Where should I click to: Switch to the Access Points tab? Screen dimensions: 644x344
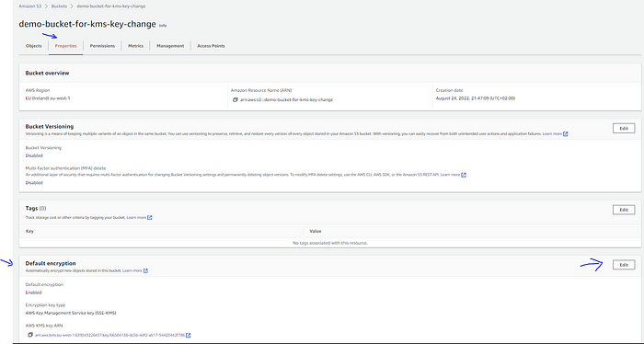pyautogui.click(x=211, y=46)
